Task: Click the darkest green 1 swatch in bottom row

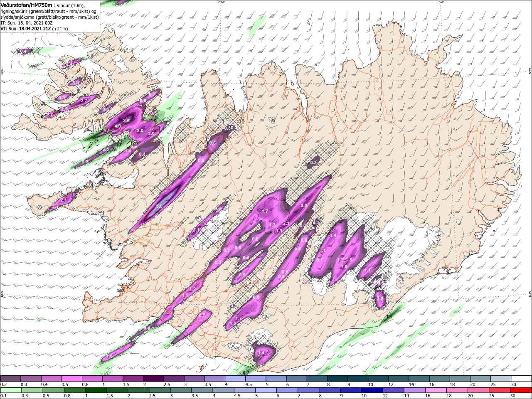Action: [96, 390]
